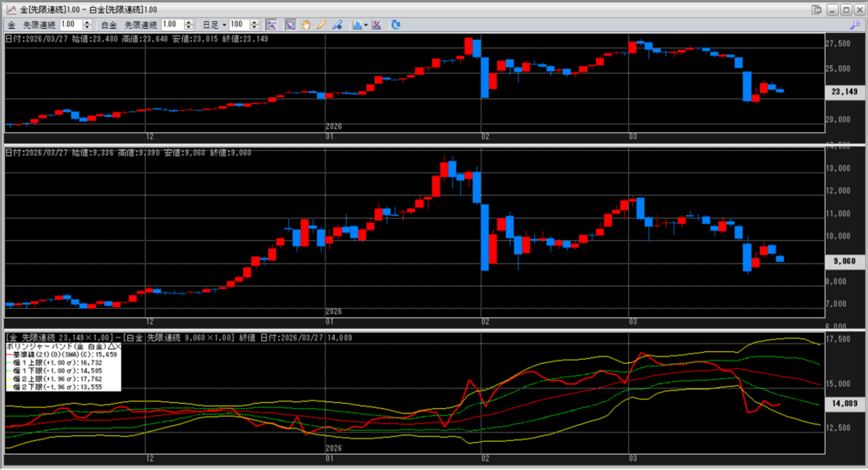The height and width of the screenshot is (470, 868).
Task: Select the orange pencil drawing tool
Action: 321,25
